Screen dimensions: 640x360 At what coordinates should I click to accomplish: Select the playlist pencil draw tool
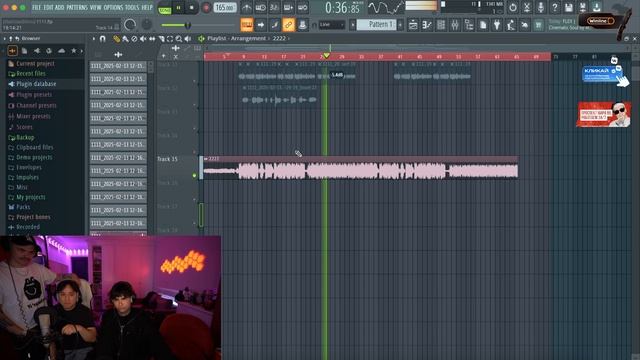click(x=117, y=39)
